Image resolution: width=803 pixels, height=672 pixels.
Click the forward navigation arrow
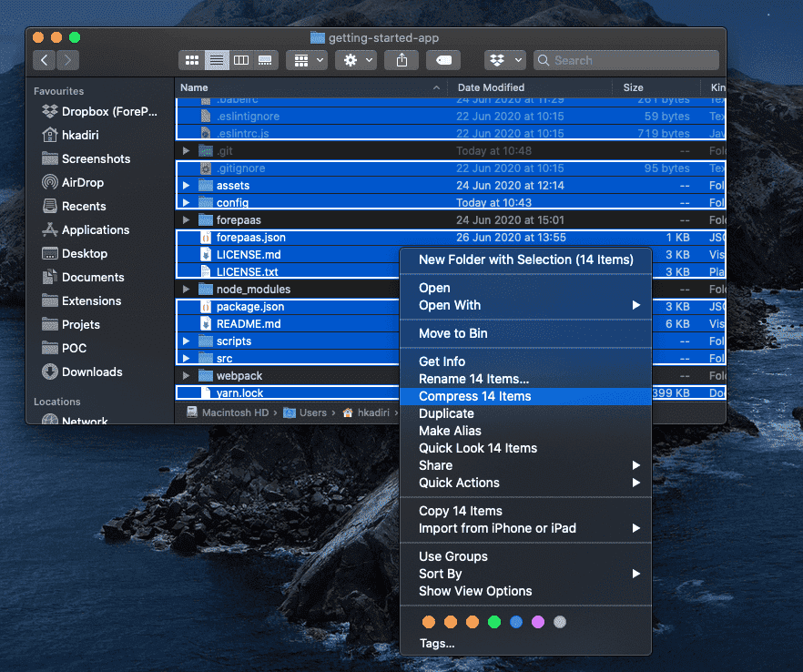[x=67, y=60]
